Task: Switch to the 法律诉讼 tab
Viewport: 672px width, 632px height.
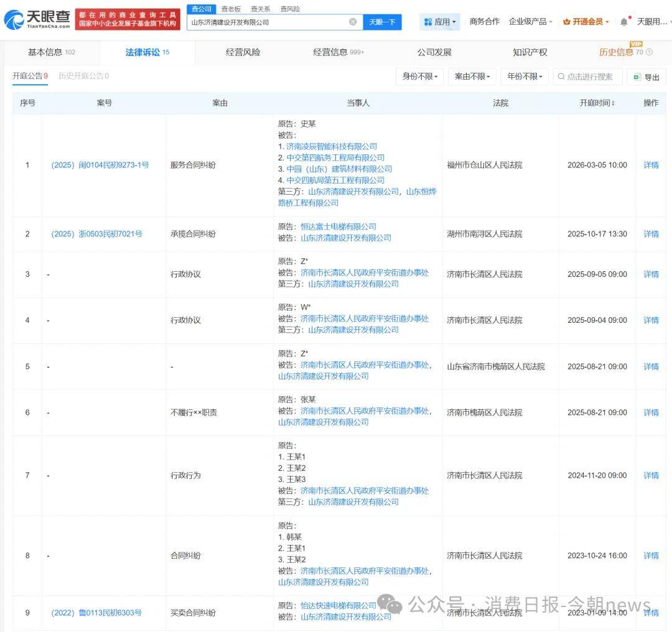Action: pyautogui.click(x=147, y=52)
